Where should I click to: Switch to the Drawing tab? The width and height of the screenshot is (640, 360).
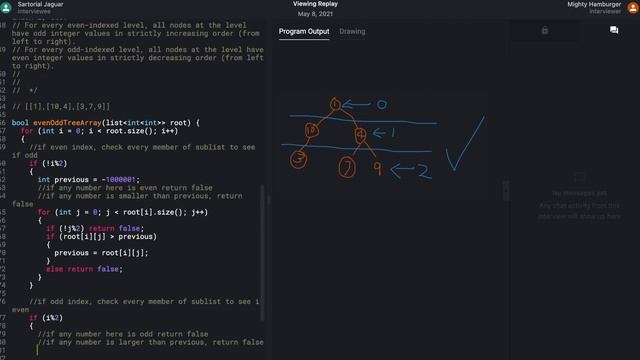pyautogui.click(x=352, y=31)
